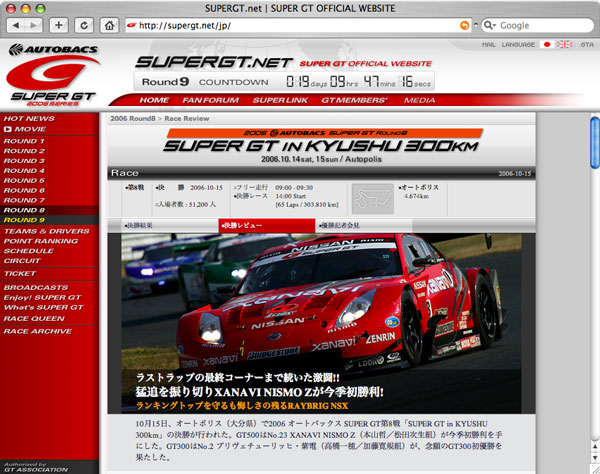Open FAN FORUM navigation item
600x474 pixels.
click(x=210, y=100)
